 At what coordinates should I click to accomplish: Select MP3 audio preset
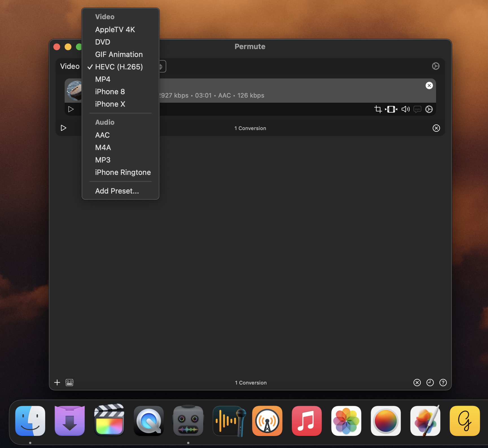[103, 160]
